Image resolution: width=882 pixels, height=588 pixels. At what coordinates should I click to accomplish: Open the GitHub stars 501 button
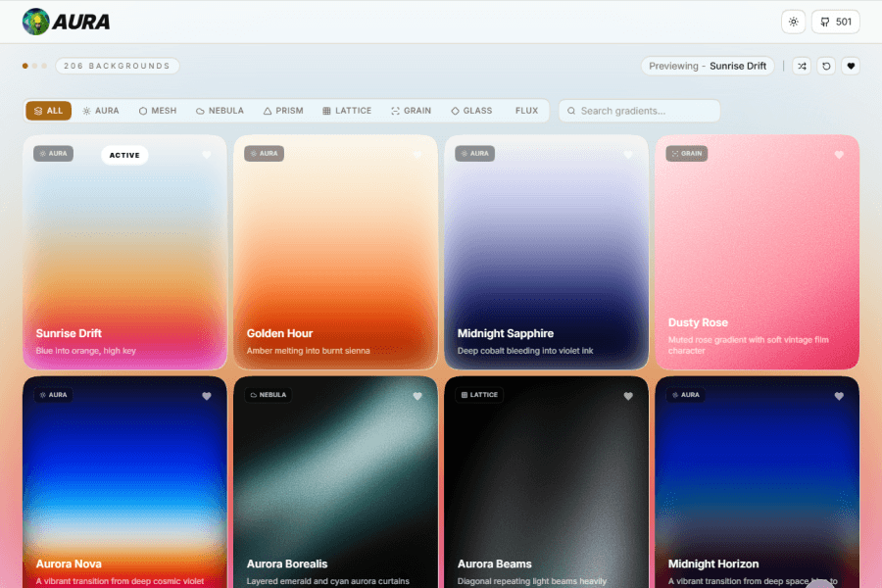835,22
